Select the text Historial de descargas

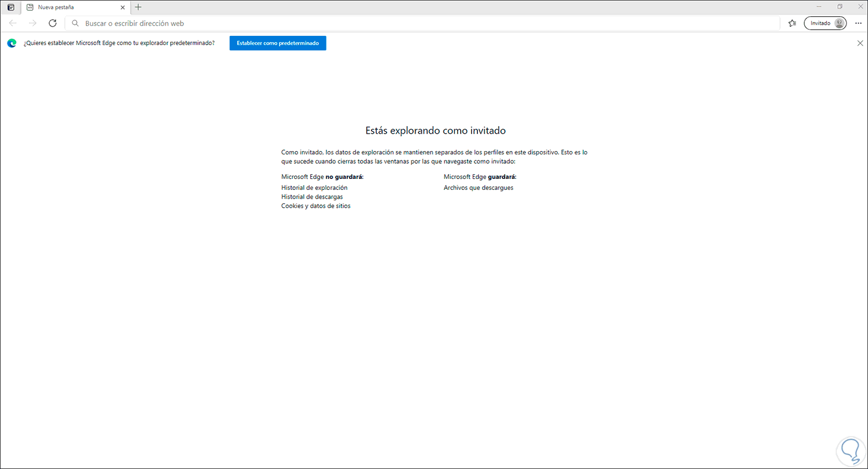[312, 197]
